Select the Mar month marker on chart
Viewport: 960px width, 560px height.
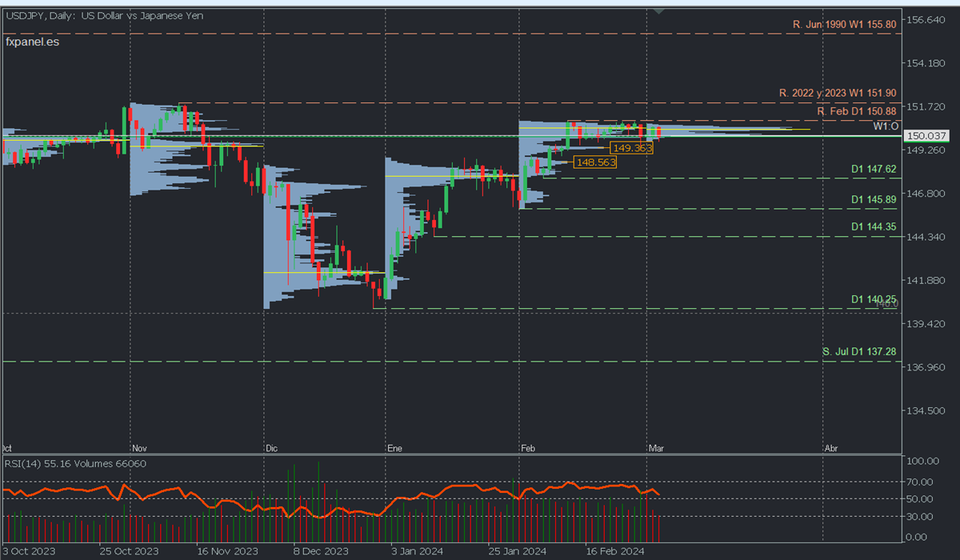tap(656, 449)
